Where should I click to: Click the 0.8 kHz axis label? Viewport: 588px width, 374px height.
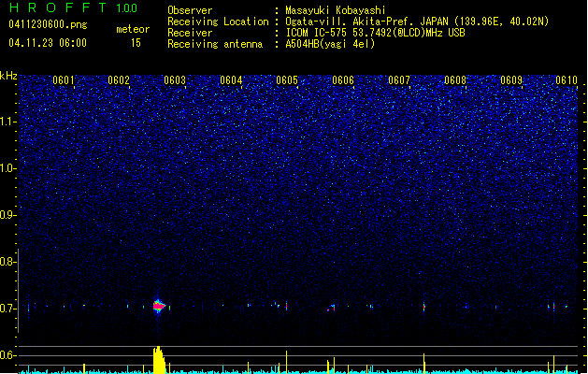click(7, 262)
